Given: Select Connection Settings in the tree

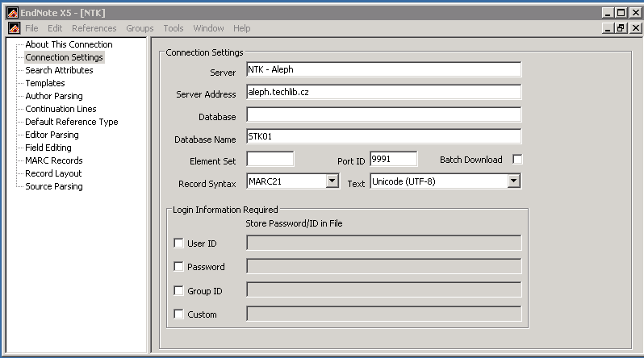Looking at the screenshot, I should 64,57.
